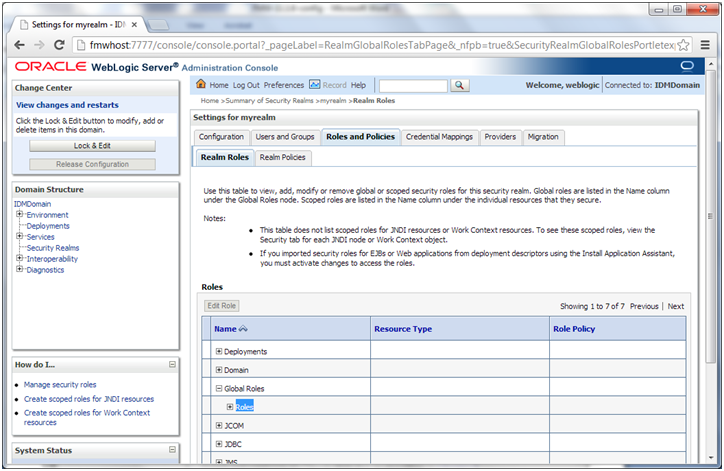Click the page vertical scrollbar thumb
Viewport: 724px width, 471px height.
point(711,217)
